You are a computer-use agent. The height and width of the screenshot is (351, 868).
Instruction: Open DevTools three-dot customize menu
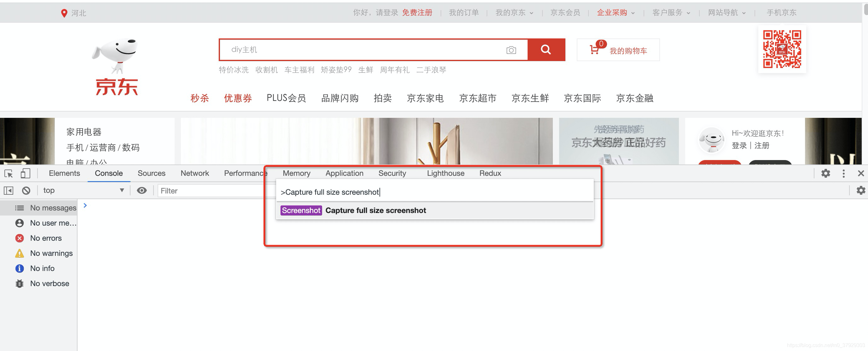point(843,174)
